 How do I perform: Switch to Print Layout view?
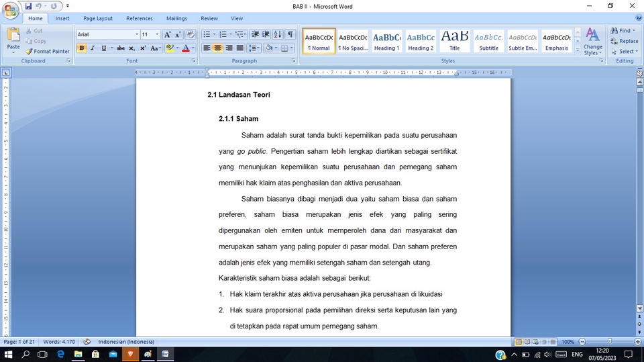pyautogui.click(x=519, y=342)
